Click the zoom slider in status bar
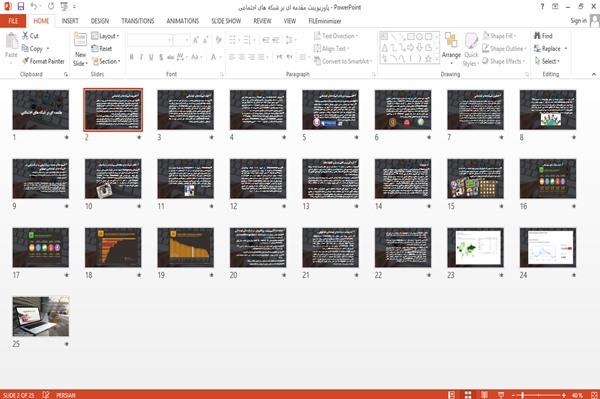The image size is (600, 399). pos(538,395)
